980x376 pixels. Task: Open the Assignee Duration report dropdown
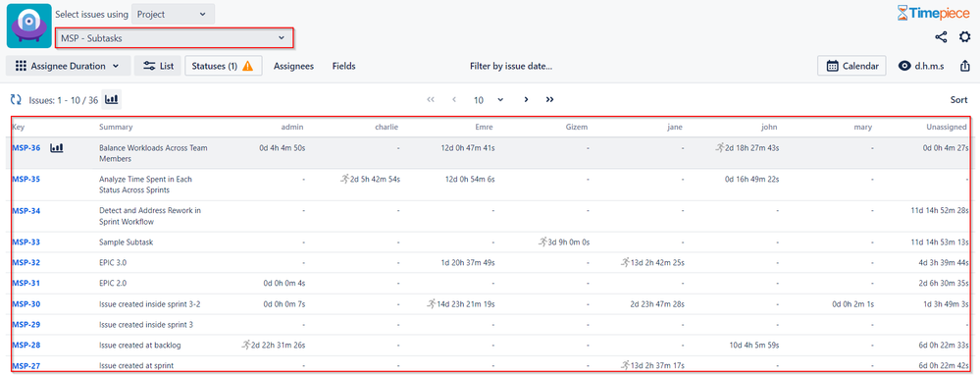pyautogui.click(x=68, y=66)
